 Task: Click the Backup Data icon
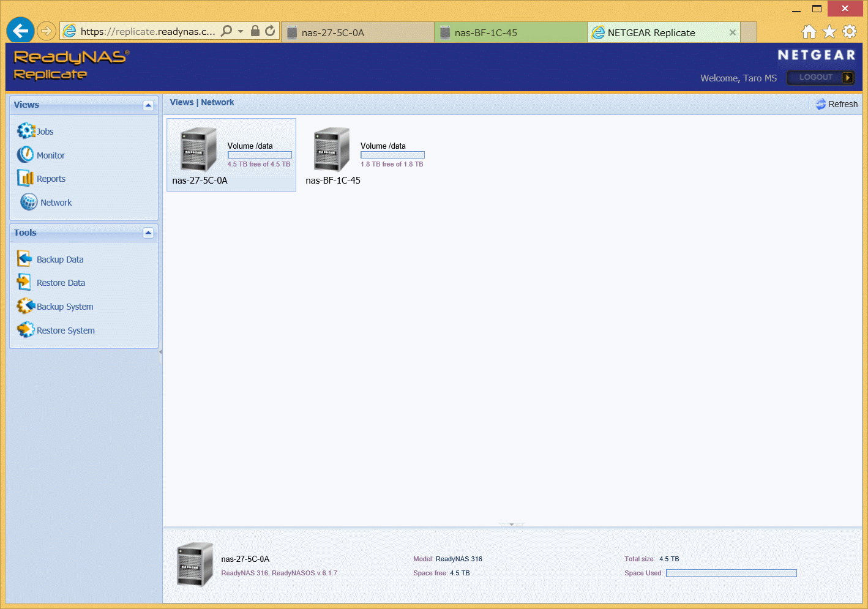click(x=24, y=259)
